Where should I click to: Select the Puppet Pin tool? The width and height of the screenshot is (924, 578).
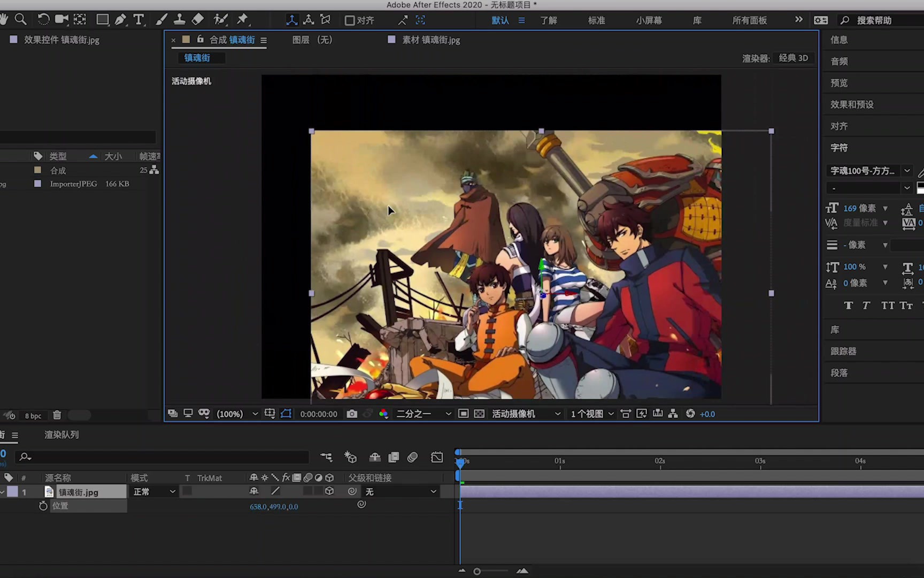point(242,20)
